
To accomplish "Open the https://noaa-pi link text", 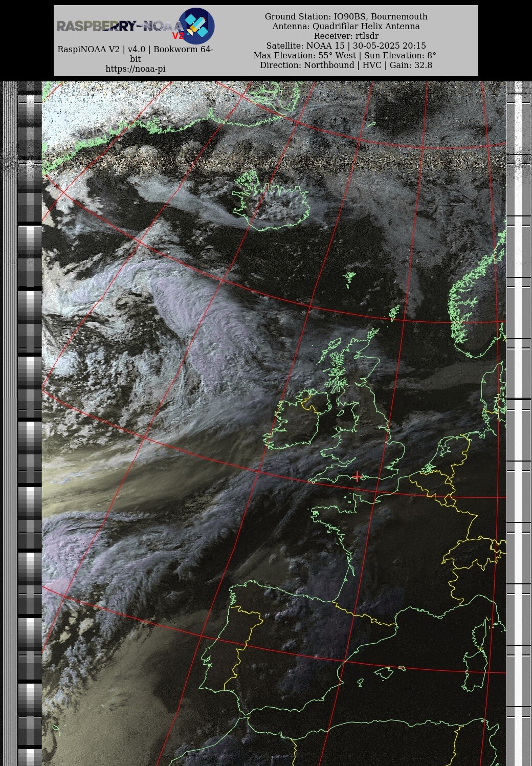I will click(136, 69).
